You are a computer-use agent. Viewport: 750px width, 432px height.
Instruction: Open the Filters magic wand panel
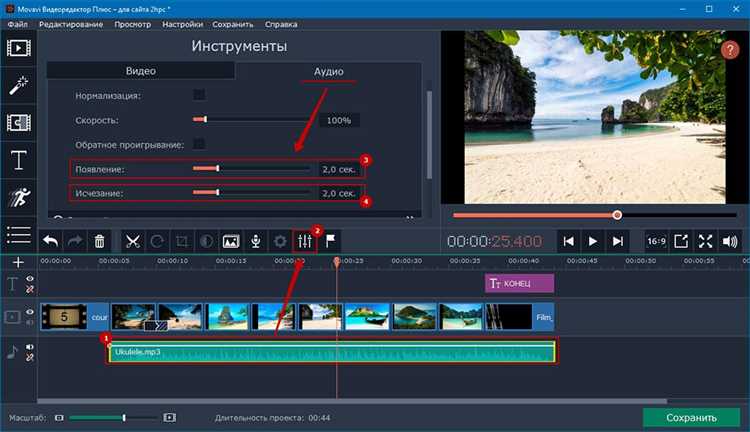click(19, 86)
